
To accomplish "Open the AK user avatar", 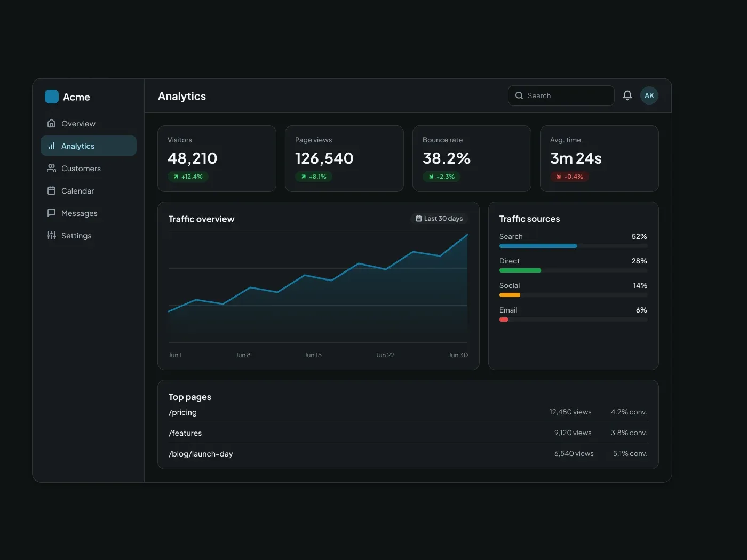I will 649,95.
